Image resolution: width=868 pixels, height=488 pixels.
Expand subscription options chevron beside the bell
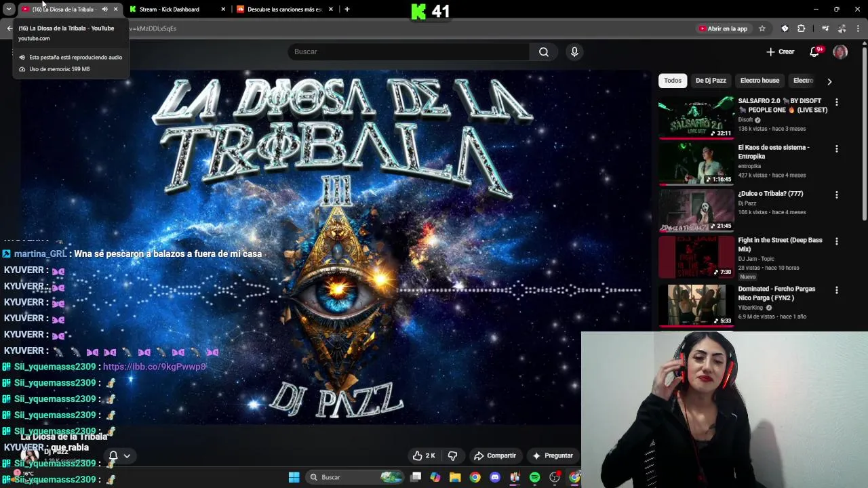click(127, 455)
